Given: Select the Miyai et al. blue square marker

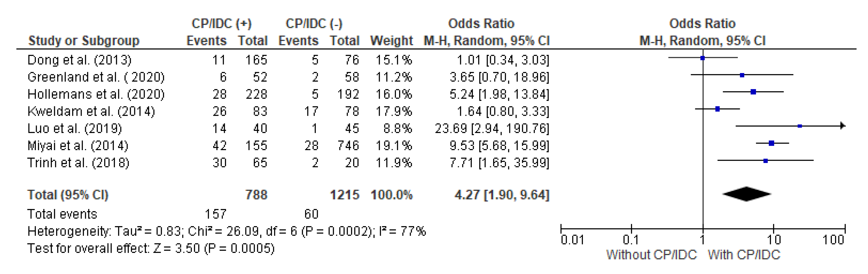Looking at the screenshot, I should (x=771, y=143).
